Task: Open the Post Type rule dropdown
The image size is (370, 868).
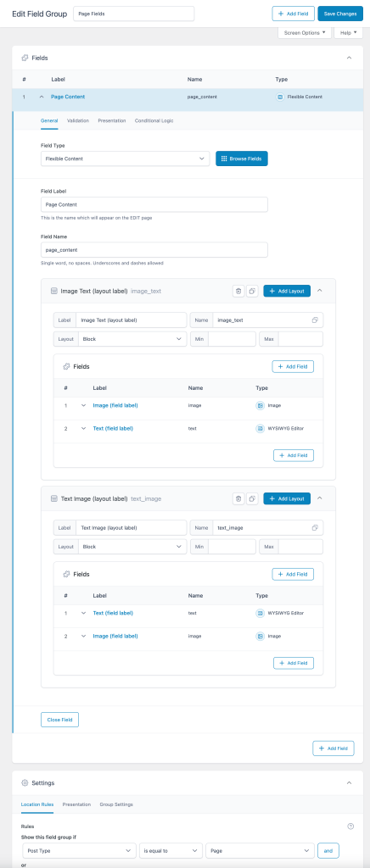Action: click(79, 850)
